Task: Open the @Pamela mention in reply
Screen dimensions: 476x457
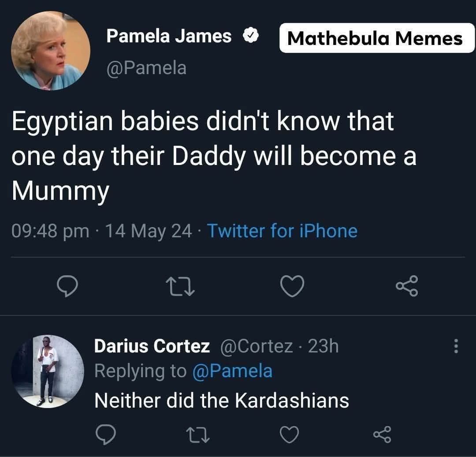Action: (232, 371)
